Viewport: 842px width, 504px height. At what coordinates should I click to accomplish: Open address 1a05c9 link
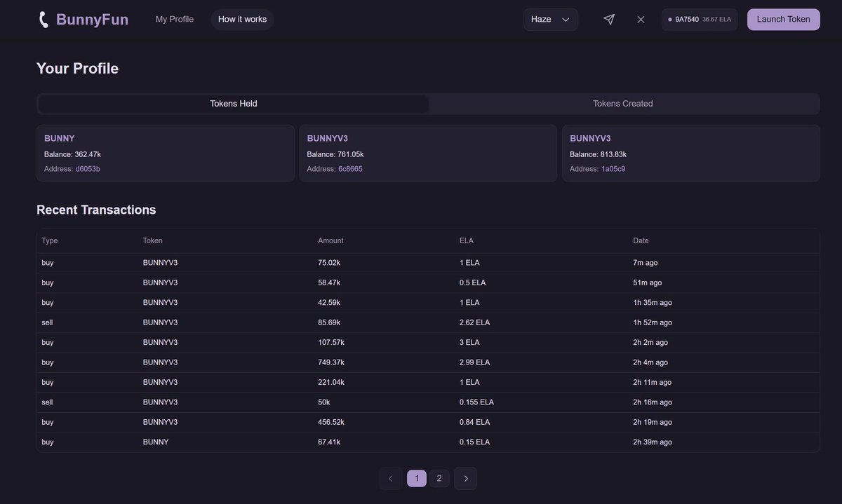tap(613, 169)
